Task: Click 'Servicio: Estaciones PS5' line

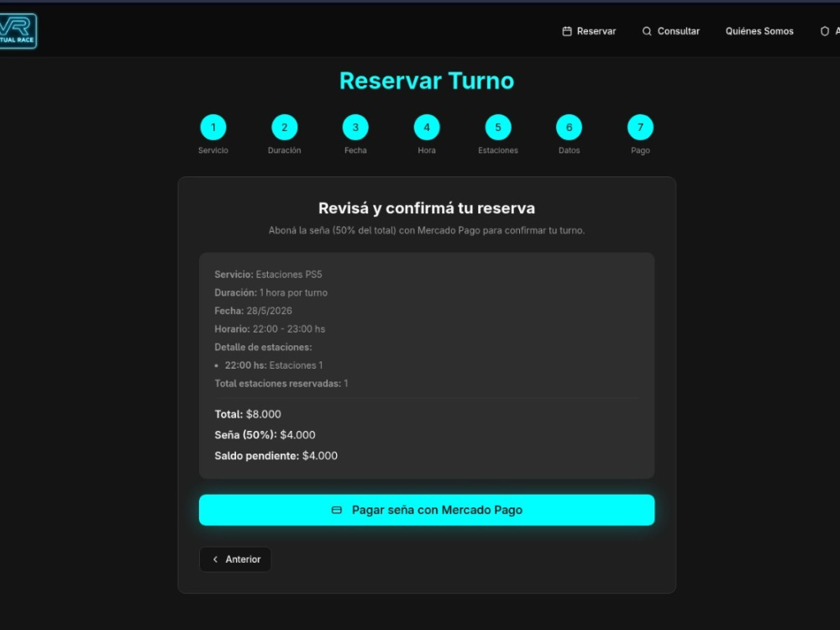Action: click(x=269, y=275)
